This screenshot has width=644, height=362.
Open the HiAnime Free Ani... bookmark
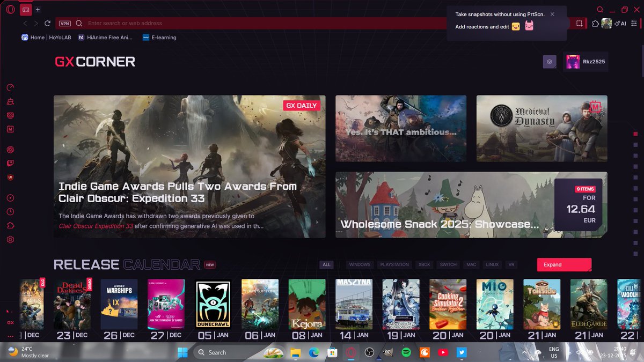pyautogui.click(x=105, y=38)
